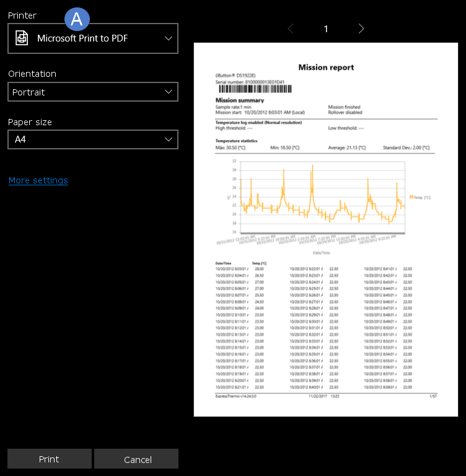Click the 'Mission finished' text in preview
Image resolution: width=466 pixels, height=476 pixels.
[345, 107]
